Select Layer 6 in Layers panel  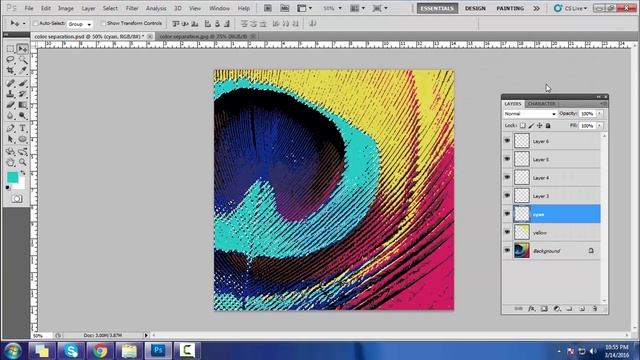point(552,141)
